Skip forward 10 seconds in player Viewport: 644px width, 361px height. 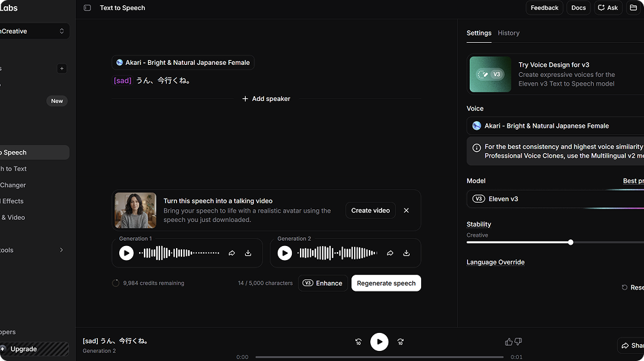[x=400, y=342]
